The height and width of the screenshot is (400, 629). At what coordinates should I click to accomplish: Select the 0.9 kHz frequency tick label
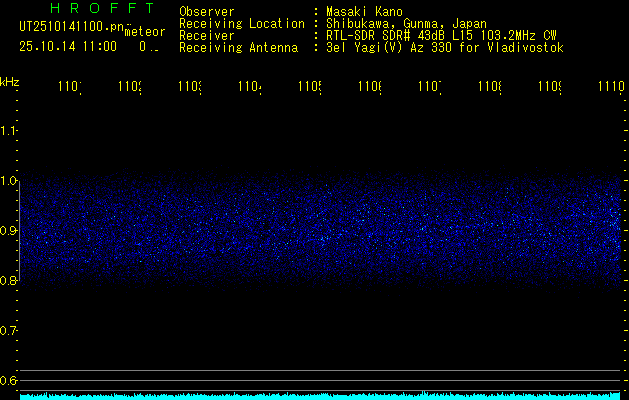pyautogui.click(x=9, y=230)
